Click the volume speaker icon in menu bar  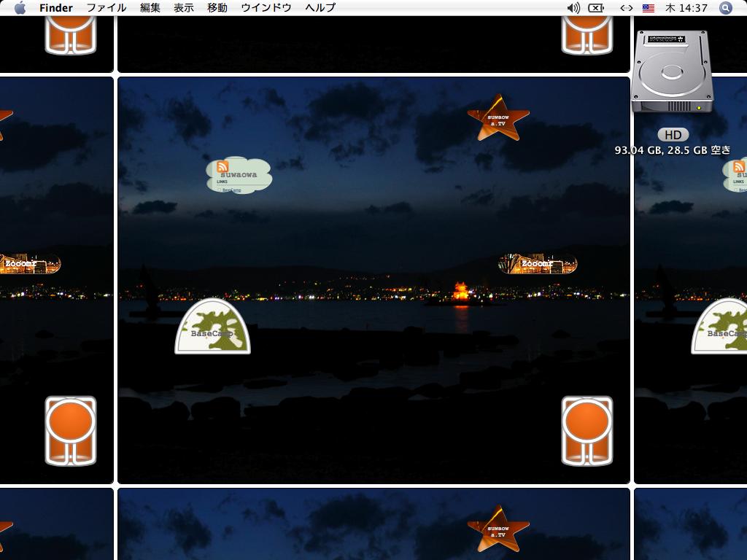click(573, 7)
